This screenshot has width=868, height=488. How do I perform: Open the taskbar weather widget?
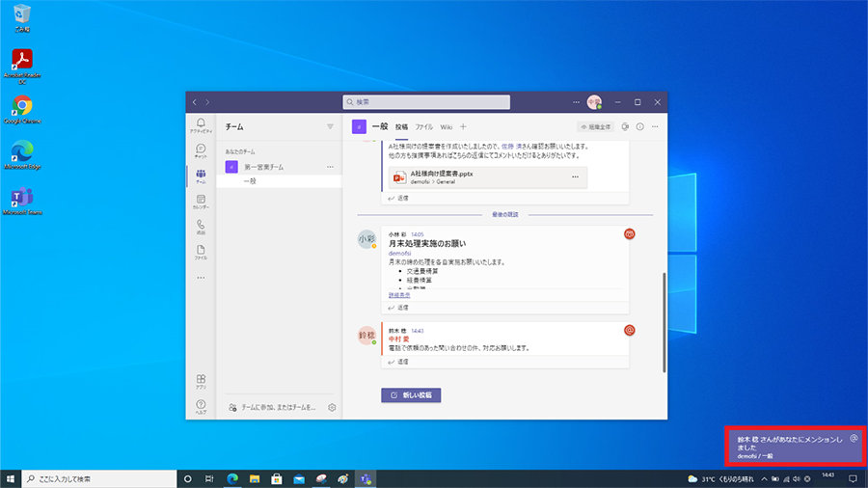point(720,479)
